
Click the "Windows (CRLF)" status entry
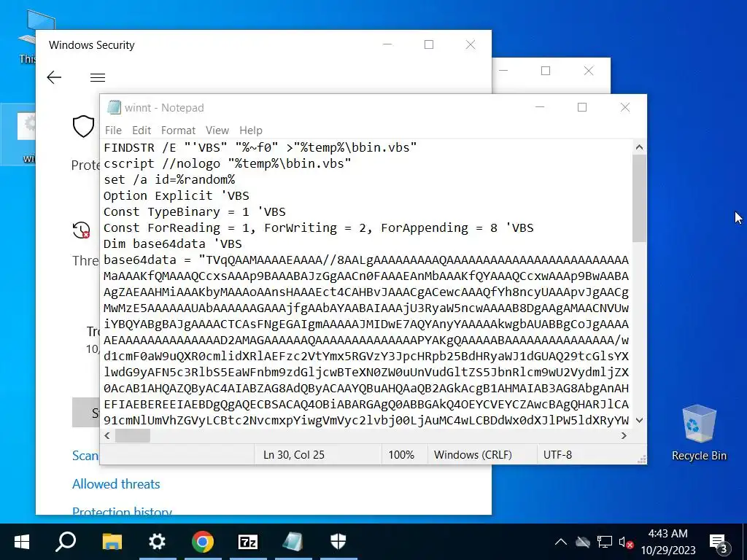coord(473,455)
